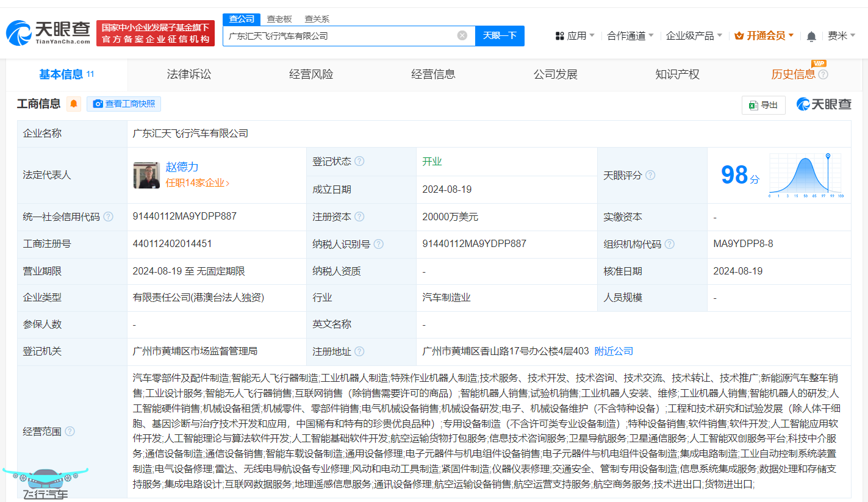Open notifications via the bell icon
Image resolution: width=868 pixels, height=502 pixels.
pos(811,36)
